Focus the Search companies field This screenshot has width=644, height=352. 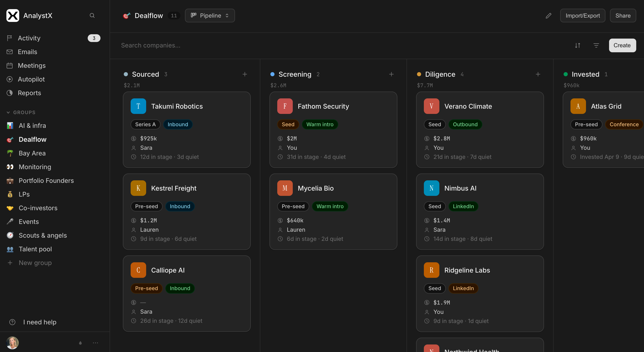click(343, 45)
